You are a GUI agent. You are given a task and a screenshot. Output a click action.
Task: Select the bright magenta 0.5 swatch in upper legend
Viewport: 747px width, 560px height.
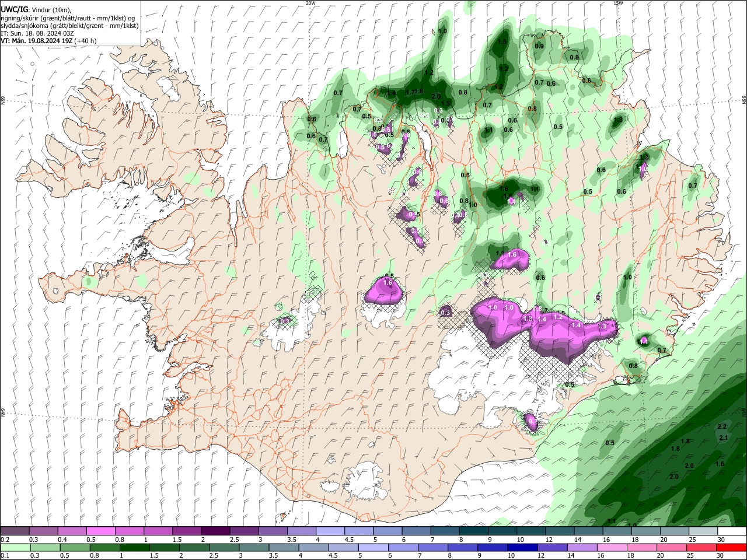100,531
